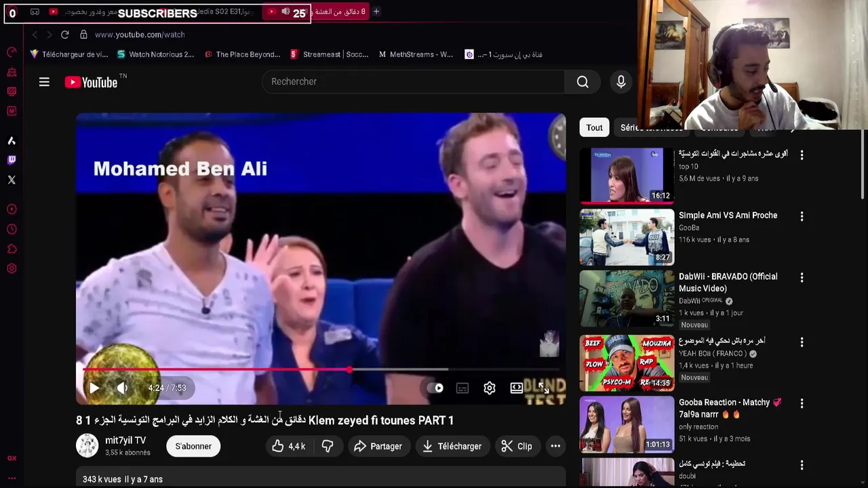Image resolution: width=868 pixels, height=488 pixels.
Task: Click the magnifier search button
Action: (x=583, y=81)
